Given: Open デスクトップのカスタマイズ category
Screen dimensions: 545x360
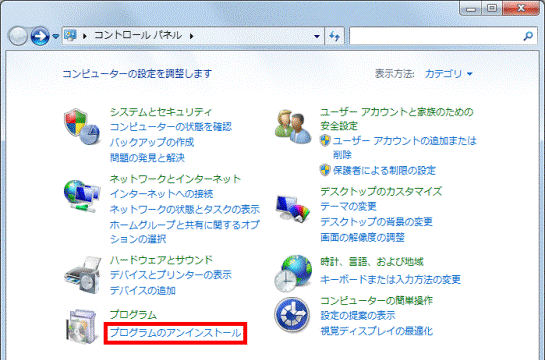Looking at the screenshot, I should [381, 191].
